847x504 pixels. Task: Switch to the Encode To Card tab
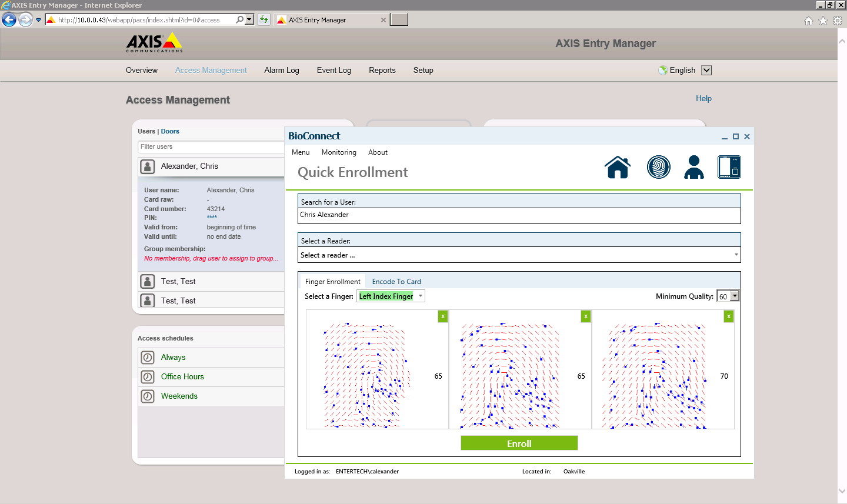click(x=396, y=282)
